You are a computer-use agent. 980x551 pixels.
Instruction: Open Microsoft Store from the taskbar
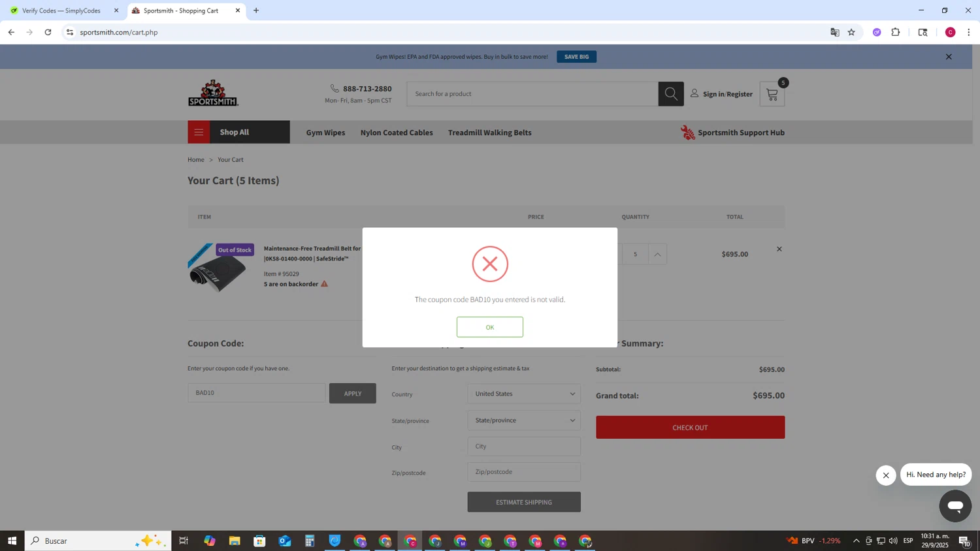click(x=259, y=541)
